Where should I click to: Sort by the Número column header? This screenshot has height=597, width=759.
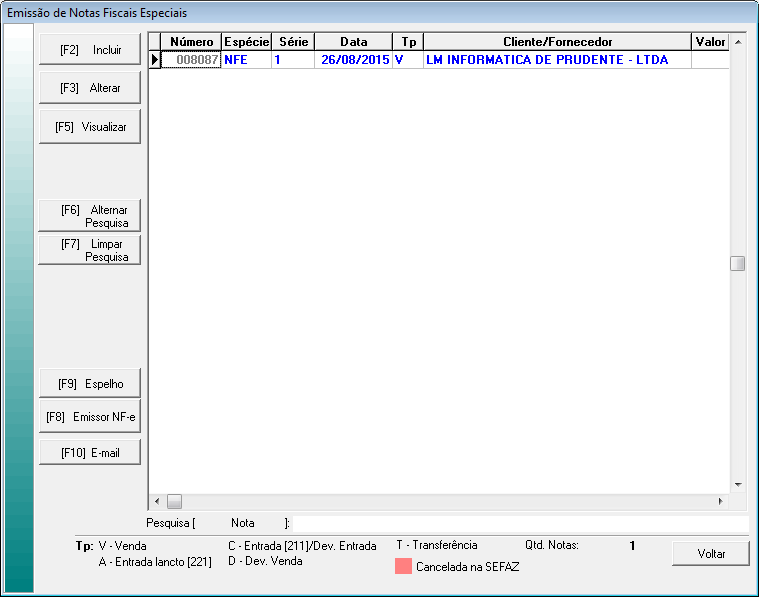(192, 42)
